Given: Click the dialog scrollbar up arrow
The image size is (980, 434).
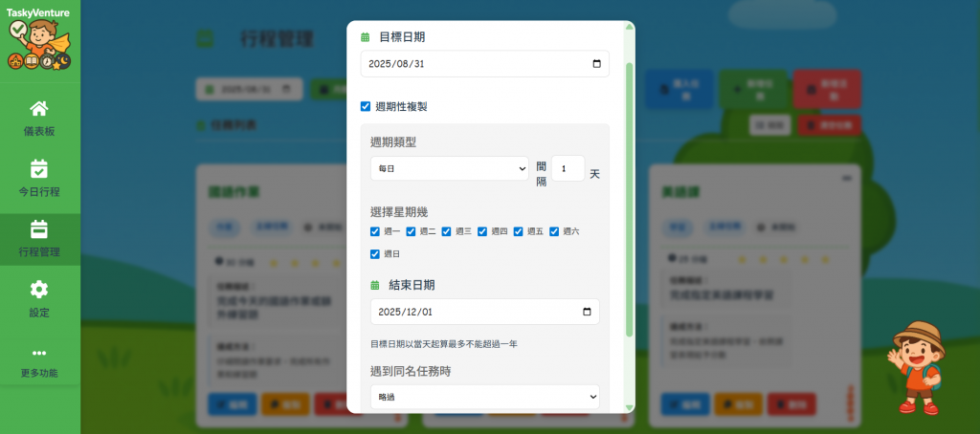Looking at the screenshot, I should click(x=630, y=27).
